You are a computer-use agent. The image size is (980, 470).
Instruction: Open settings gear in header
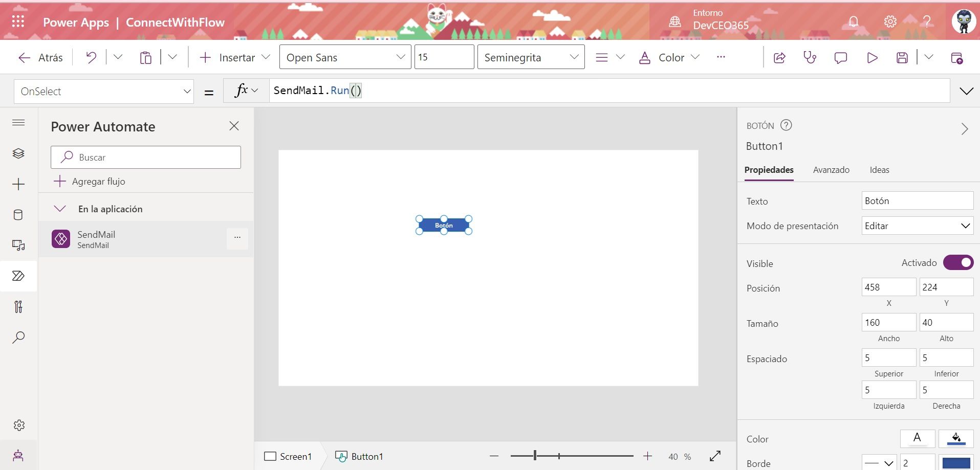coord(890,21)
